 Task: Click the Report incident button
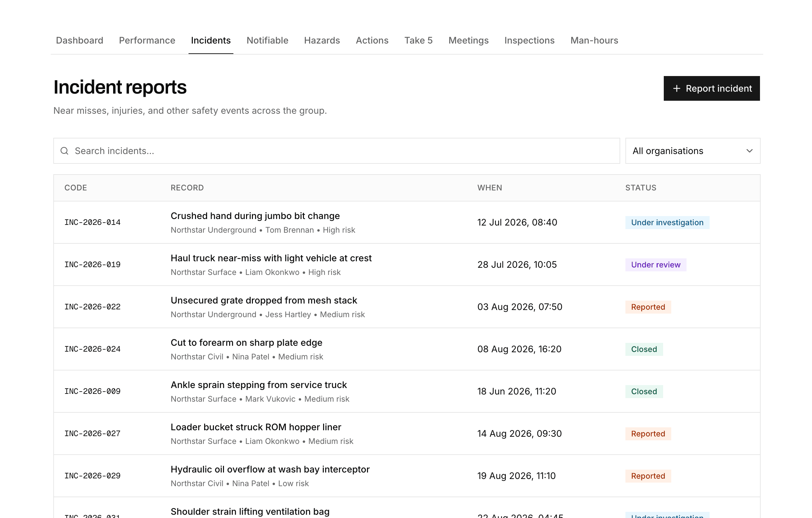click(x=712, y=88)
